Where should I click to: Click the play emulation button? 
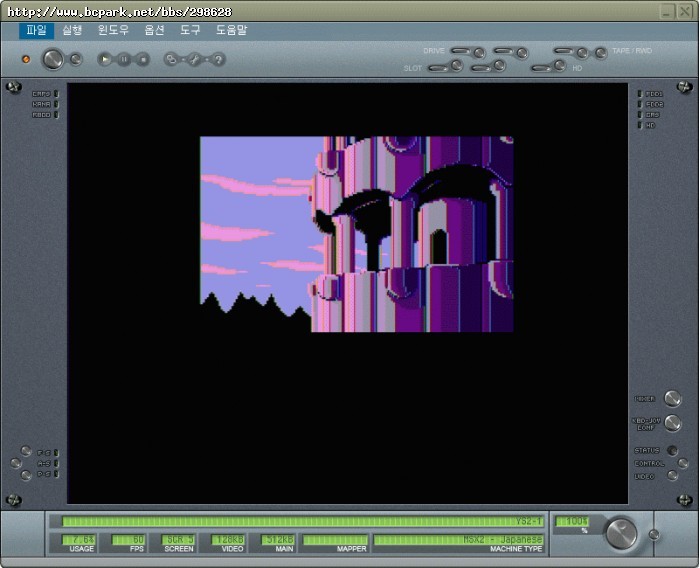click(104, 59)
